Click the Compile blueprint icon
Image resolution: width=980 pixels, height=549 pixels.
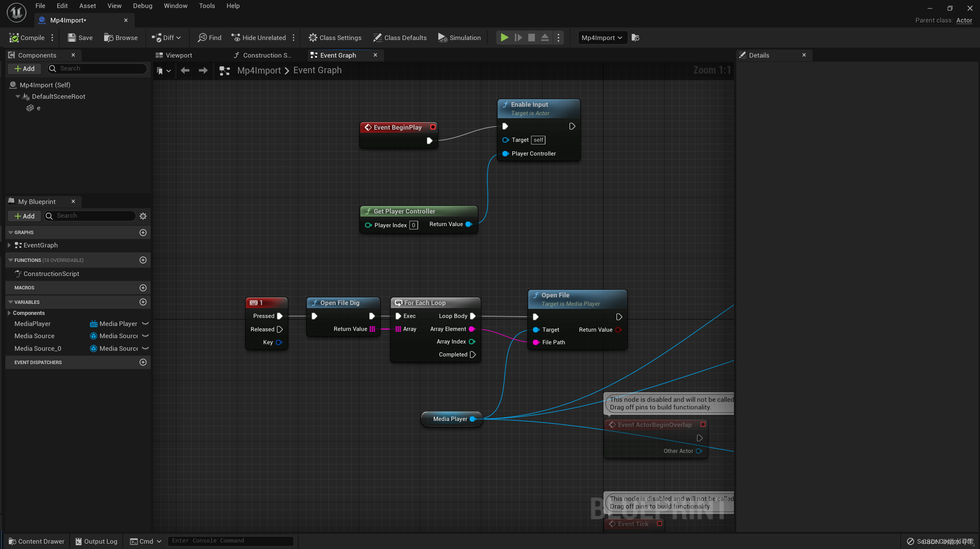14,38
